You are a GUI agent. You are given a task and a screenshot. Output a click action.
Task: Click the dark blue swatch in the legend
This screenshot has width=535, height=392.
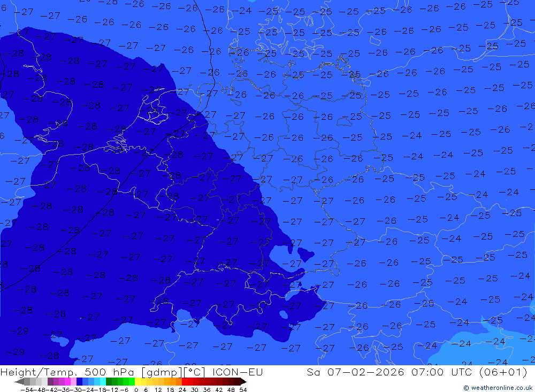point(79,381)
